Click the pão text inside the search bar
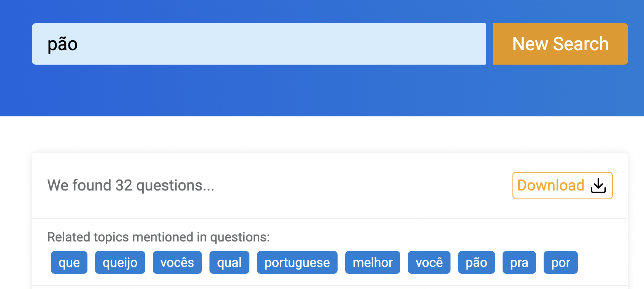 pos(63,44)
